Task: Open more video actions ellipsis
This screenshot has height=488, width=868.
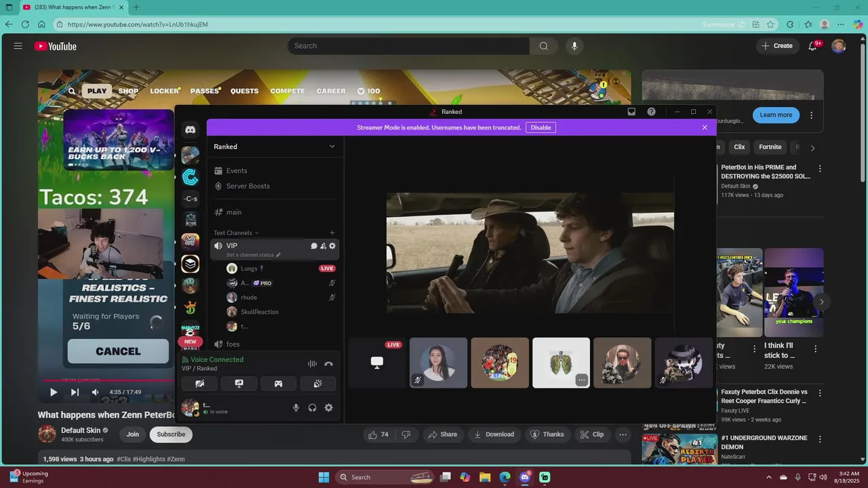Action: pos(623,434)
